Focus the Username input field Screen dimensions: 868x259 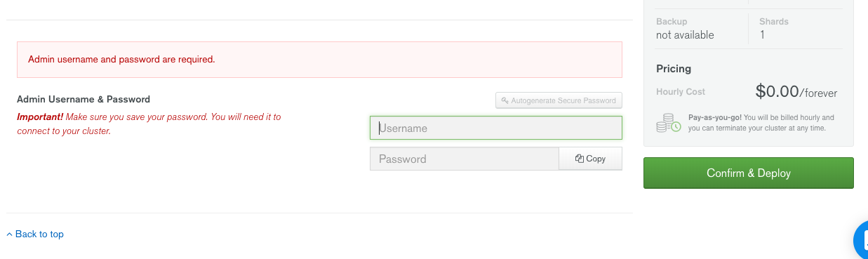pyautogui.click(x=495, y=128)
